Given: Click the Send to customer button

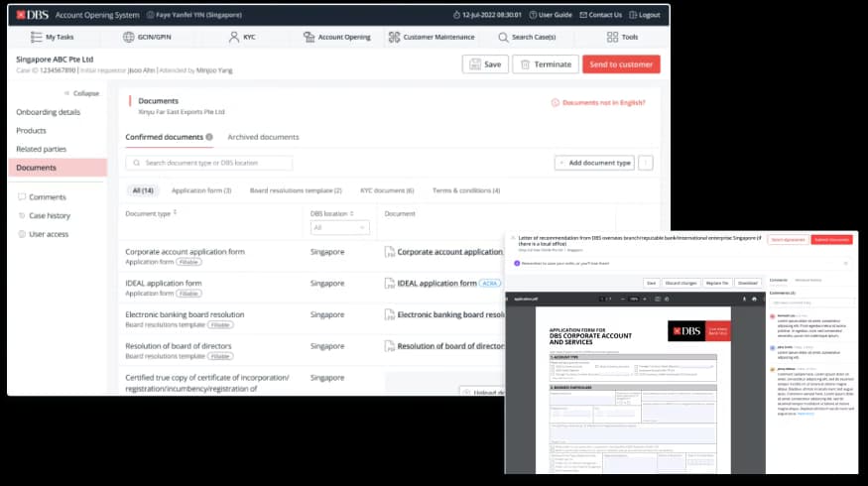Looking at the screenshot, I should click(x=621, y=64).
